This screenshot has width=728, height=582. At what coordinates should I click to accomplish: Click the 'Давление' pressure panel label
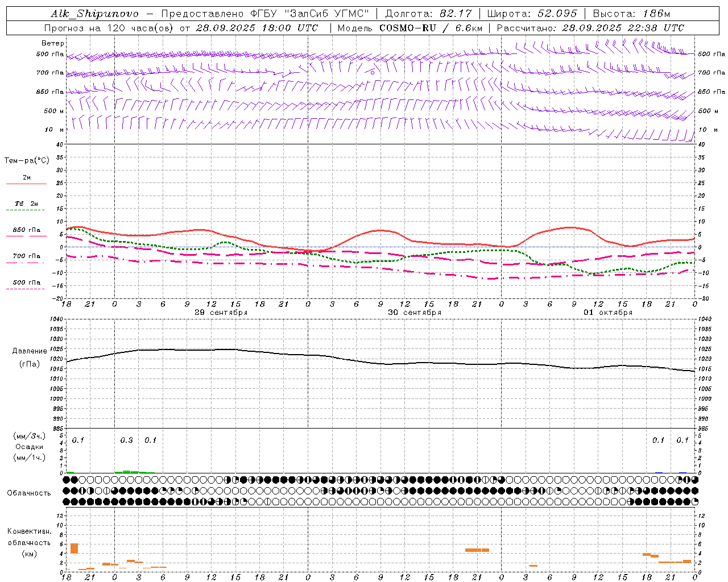pyautogui.click(x=30, y=351)
